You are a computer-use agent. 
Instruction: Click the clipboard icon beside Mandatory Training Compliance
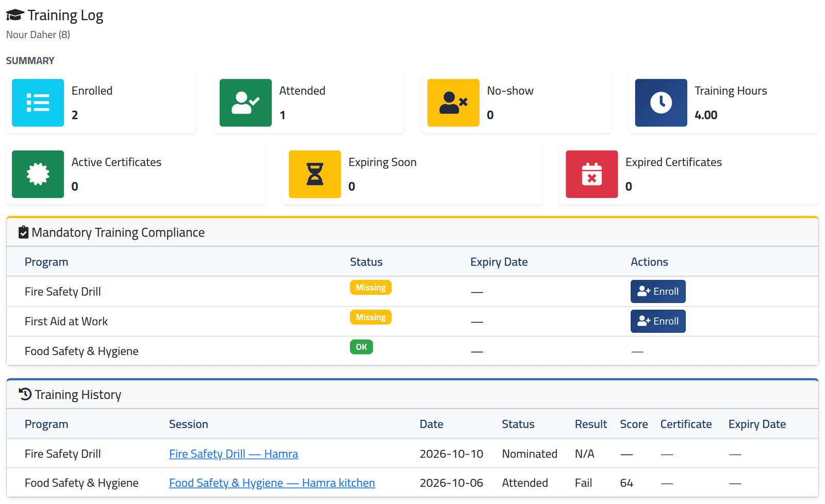pyautogui.click(x=23, y=232)
